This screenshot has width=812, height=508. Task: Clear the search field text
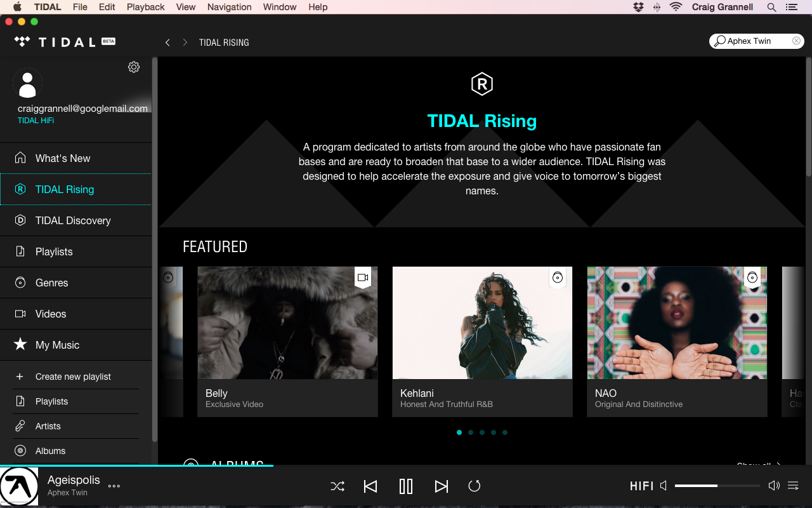point(796,41)
